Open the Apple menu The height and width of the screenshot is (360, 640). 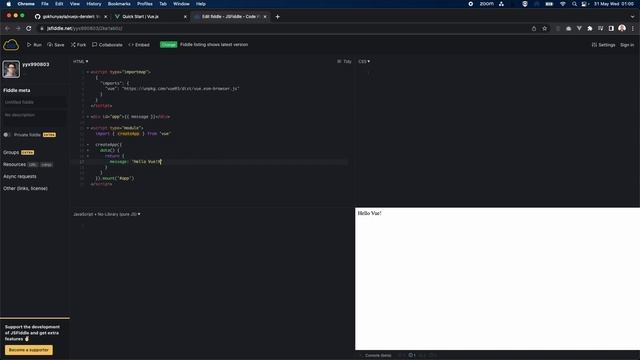(x=9, y=4)
